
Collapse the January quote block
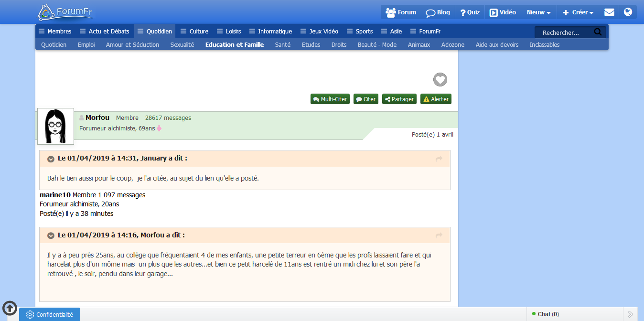[51, 159]
